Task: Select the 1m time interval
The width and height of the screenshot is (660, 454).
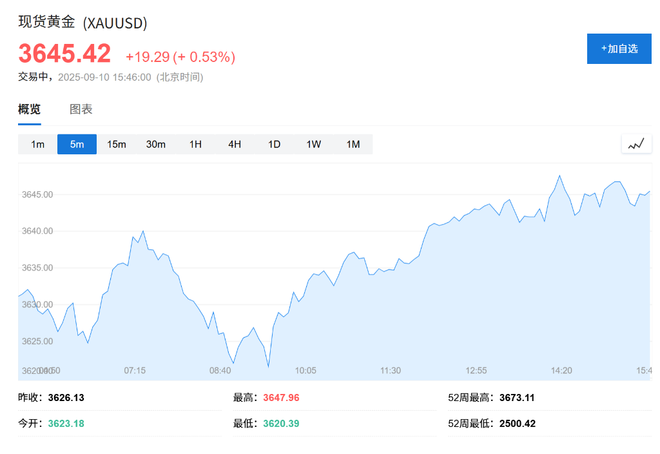Action: click(38, 145)
